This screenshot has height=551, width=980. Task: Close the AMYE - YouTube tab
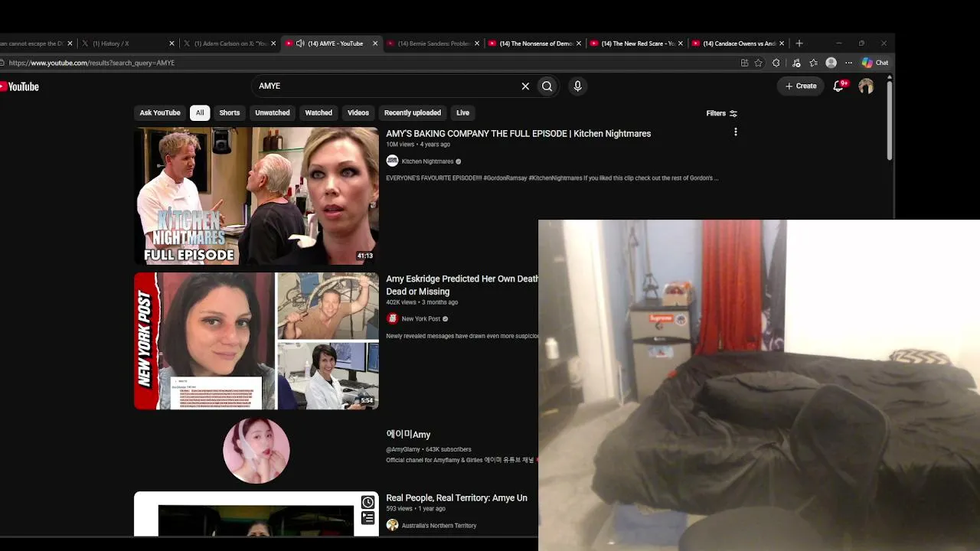pyautogui.click(x=375, y=44)
